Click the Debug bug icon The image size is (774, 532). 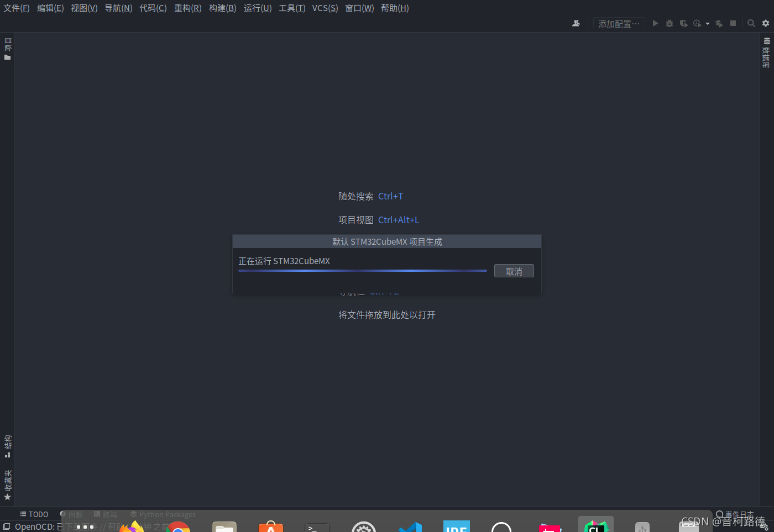click(670, 23)
